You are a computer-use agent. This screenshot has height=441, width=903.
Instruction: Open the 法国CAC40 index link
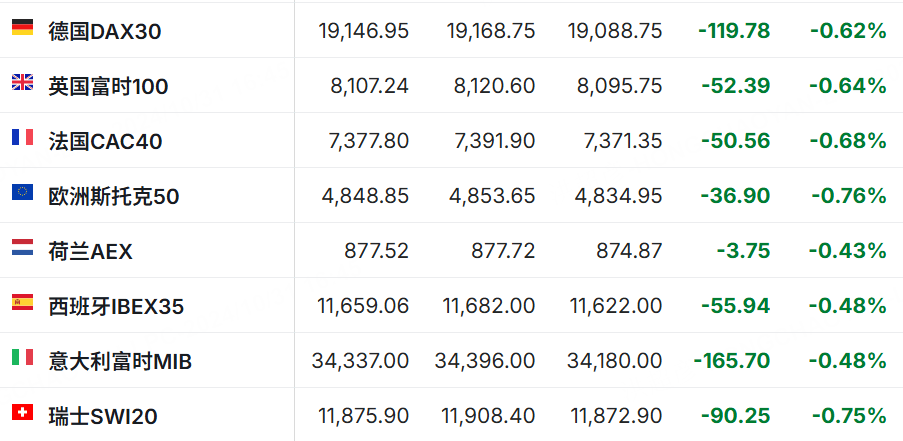(105, 142)
